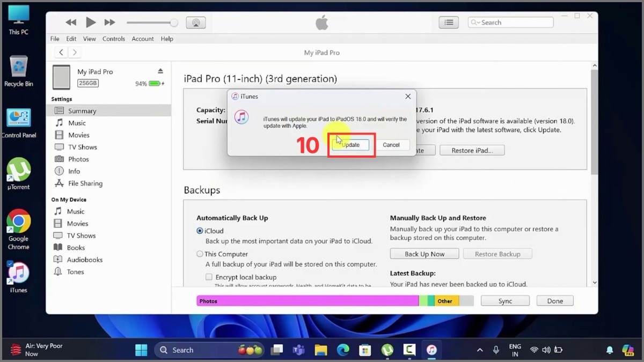Close the iTunes dialog with X

point(408,97)
